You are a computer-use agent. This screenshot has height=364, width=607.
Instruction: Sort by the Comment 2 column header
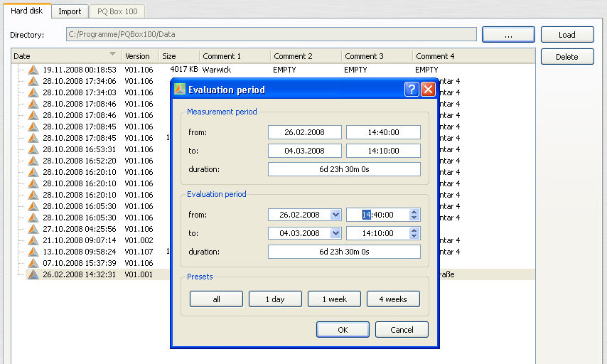pyautogui.click(x=306, y=56)
